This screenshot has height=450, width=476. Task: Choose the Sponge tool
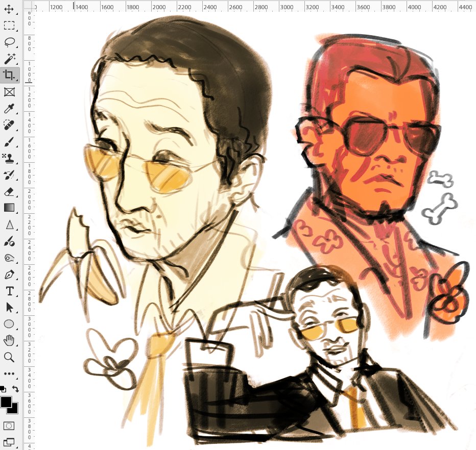pyautogui.click(x=9, y=258)
